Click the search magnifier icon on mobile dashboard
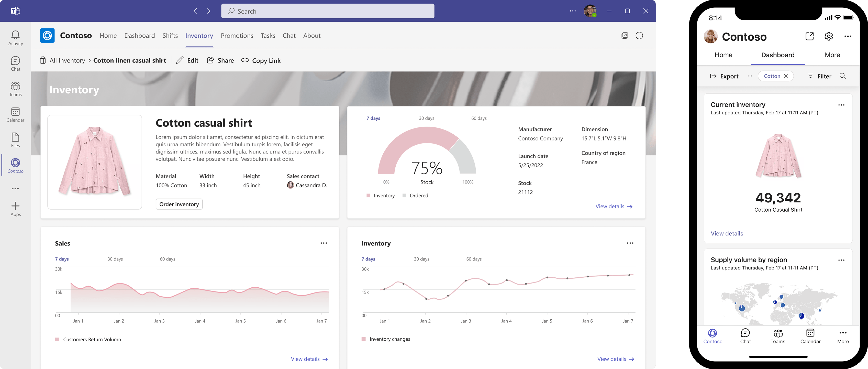Screen dimensions: 868x369 point(842,76)
